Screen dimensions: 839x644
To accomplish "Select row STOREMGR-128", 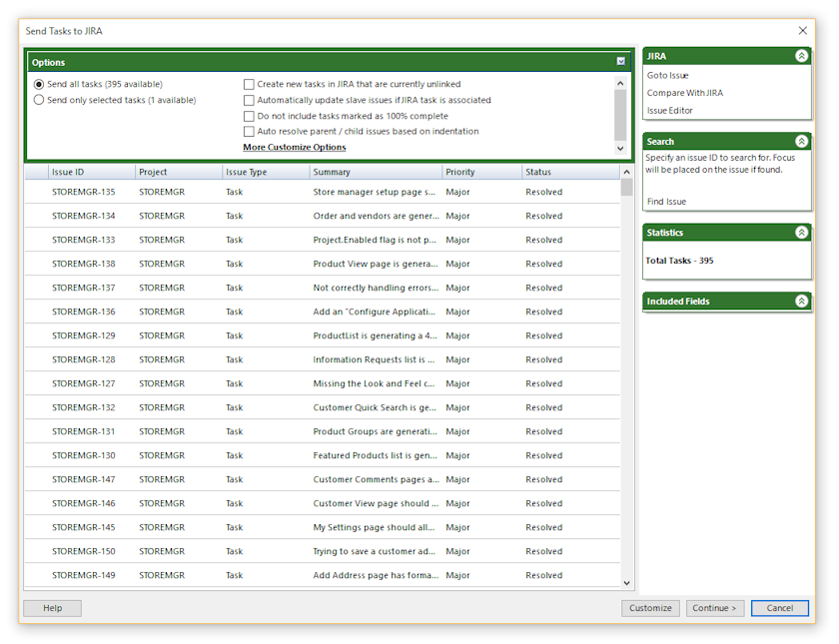I will [322, 359].
